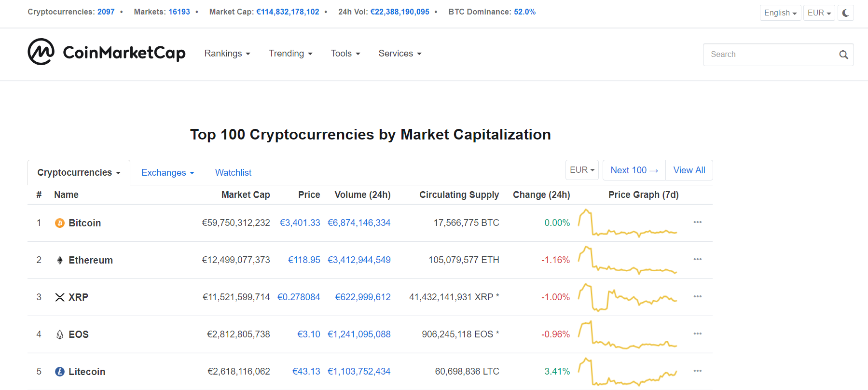
Task: Click the search magnifier icon
Action: tap(843, 55)
